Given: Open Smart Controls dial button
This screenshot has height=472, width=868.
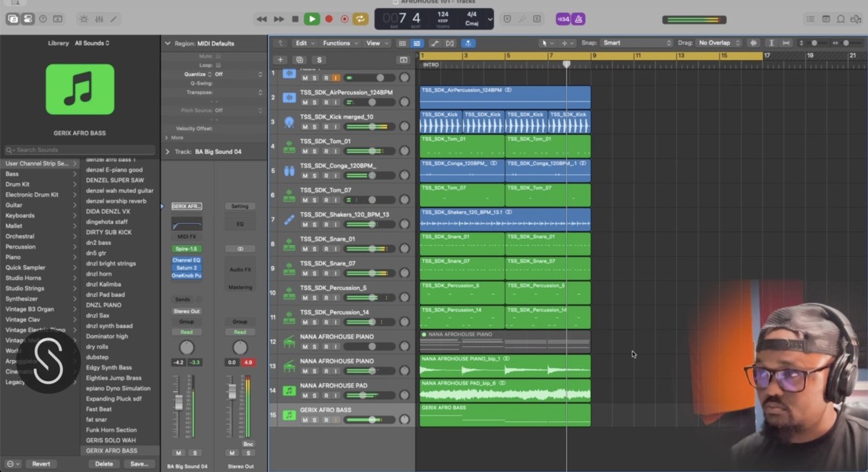Looking at the screenshot, I should pyautogui.click(x=84, y=19).
